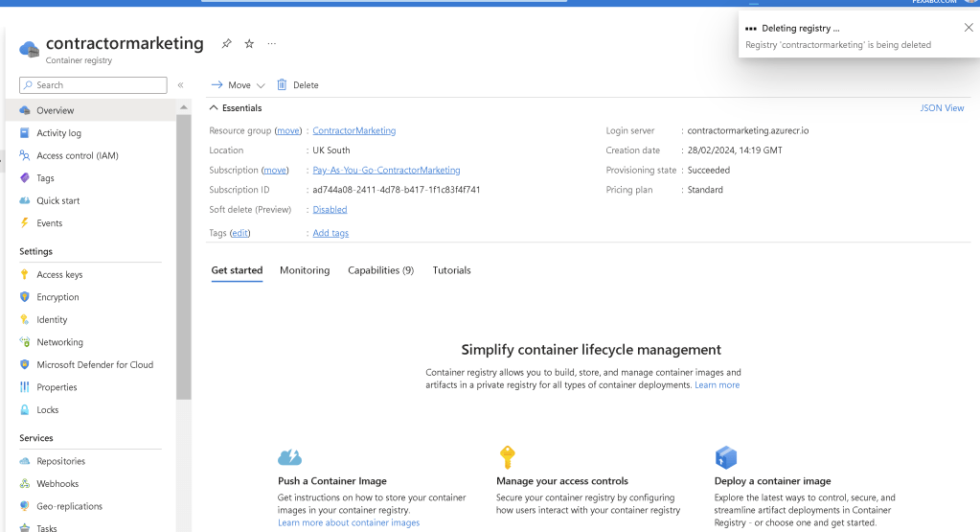Click the Quick start cloud icon
The height and width of the screenshot is (532, 980).
[x=24, y=200]
